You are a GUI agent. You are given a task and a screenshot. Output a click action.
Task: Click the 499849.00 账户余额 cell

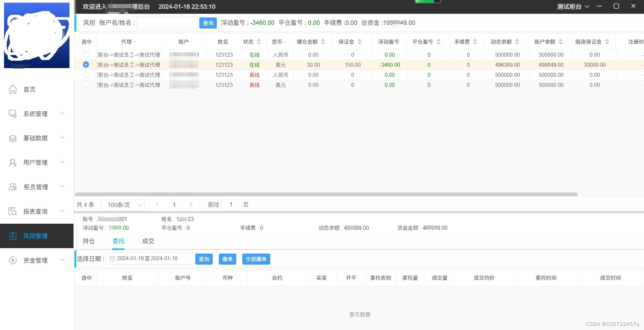coord(551,65)
